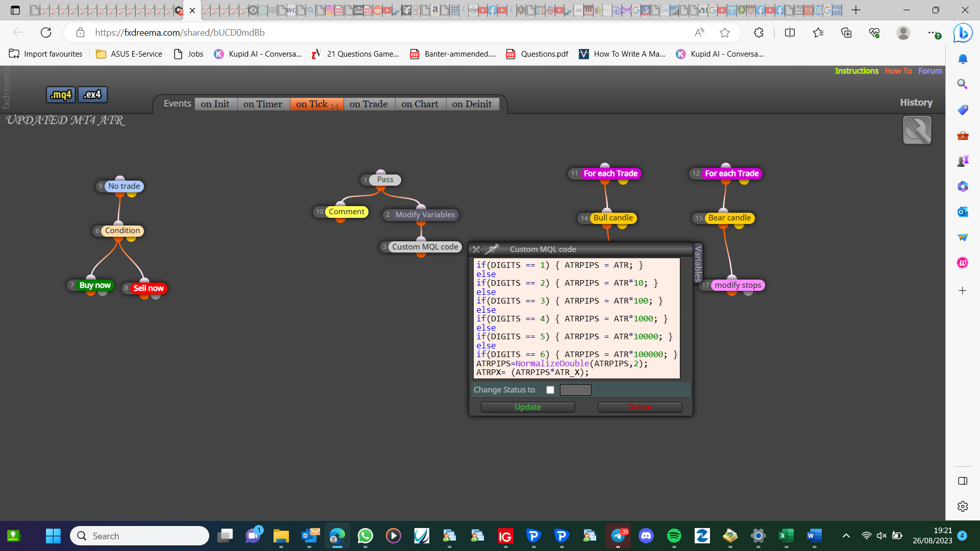Viewport: 980px width, 551px height.
Task: Open Outlook in sidebar
Action: point(963,212)
